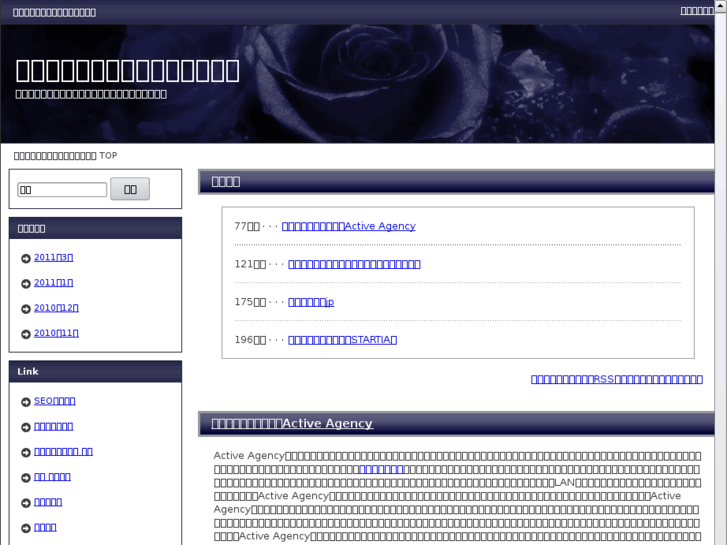This screenshot has width=727, height=545.
Task: Click the search submit button beside input
Action: pos(130,189)
